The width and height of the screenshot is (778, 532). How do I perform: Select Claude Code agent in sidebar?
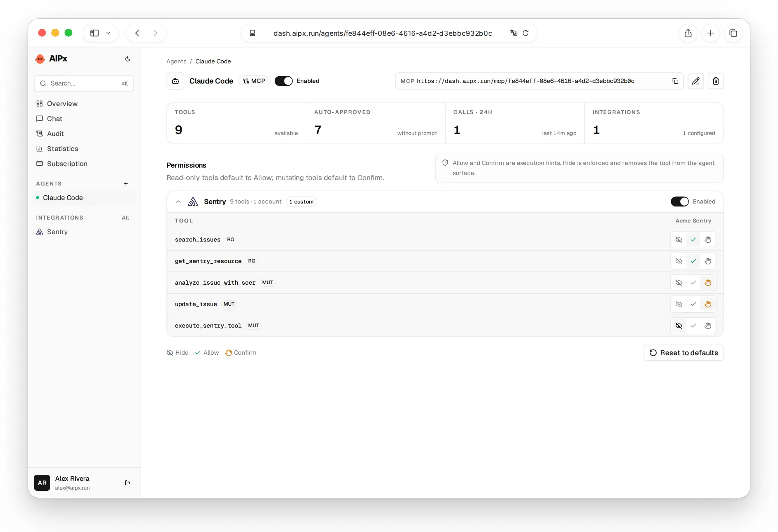[84, 198]
